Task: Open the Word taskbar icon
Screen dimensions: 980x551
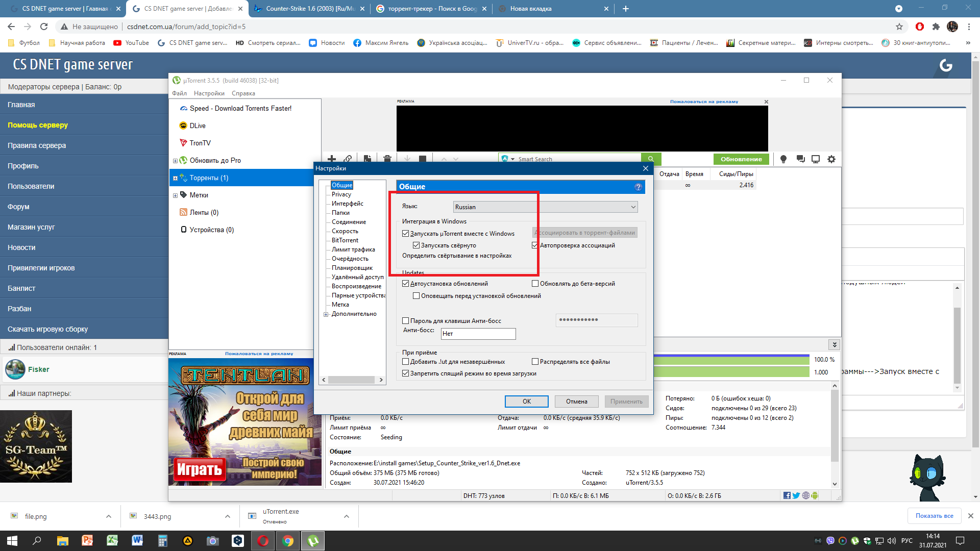Action: [137, 541]
